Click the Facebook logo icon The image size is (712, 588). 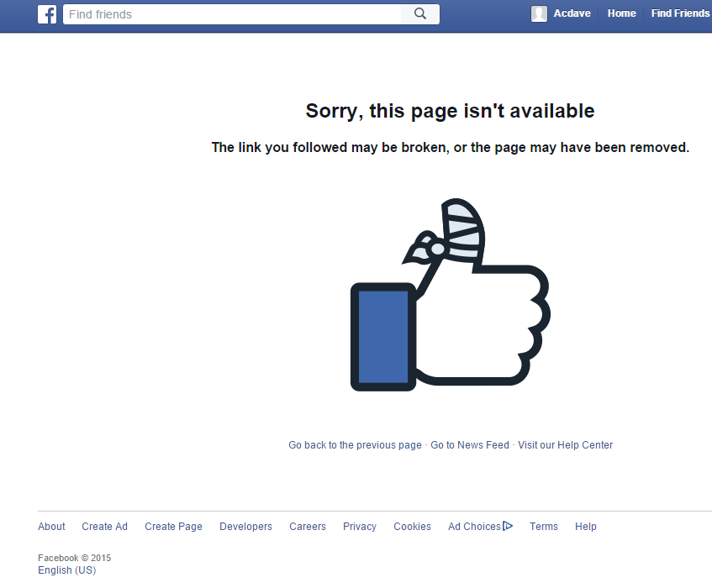[x=47, y=14]
